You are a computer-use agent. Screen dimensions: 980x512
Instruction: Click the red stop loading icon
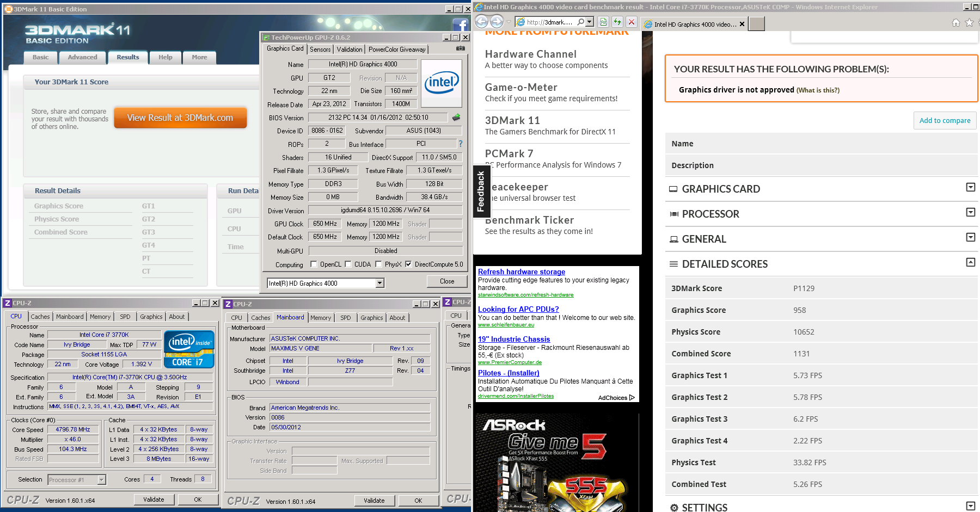(x=632, y=22)
